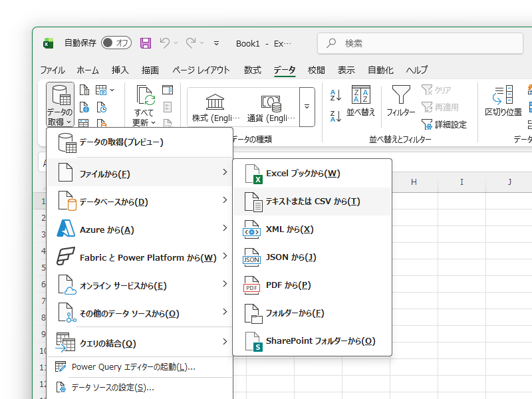Image resolution: width=532 pixels, height=399 pixels.
Task: Choose PDF から(P) option
Action: pyautogui.click(x=313, y=285)
